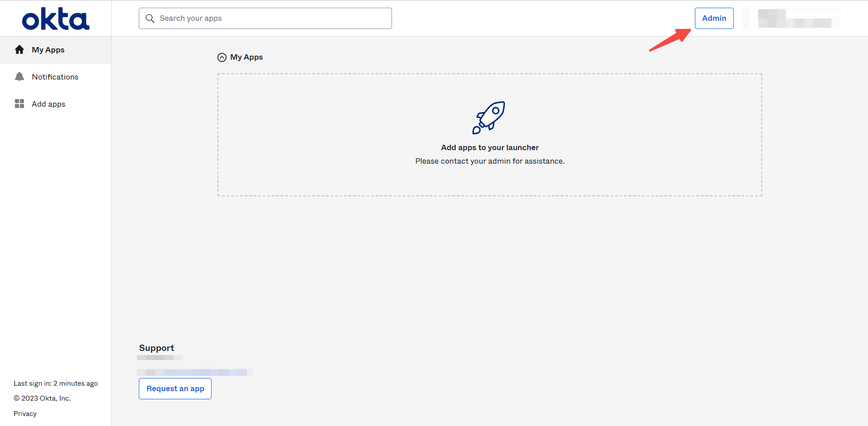The image size is (868, 426).
Task: Click the Notifications bell icon
Action: tap(19, 77)
